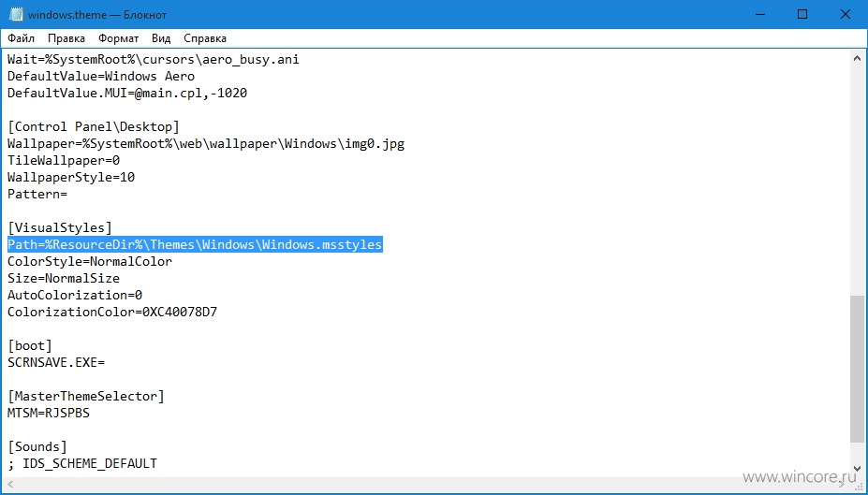Screen dimensions: 868x495
Task: Maximize the Notepad window
Action: pyautogui.click(x=802, y=14)
